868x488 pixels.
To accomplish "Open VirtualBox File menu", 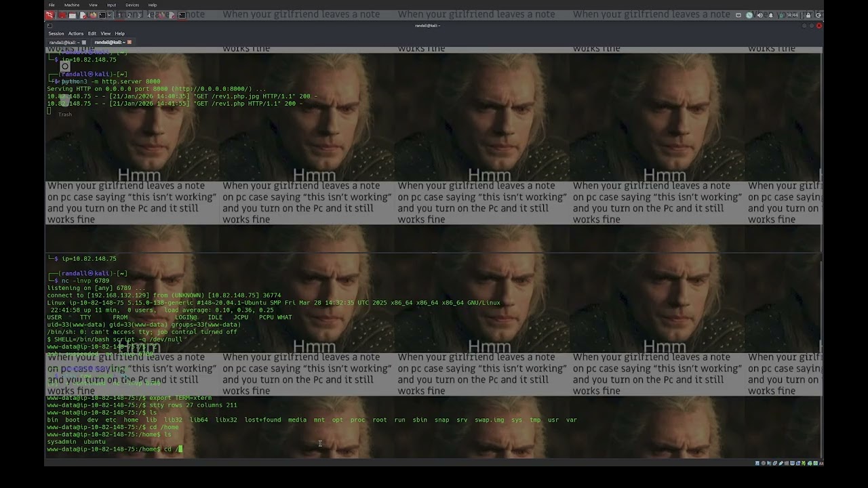I will click(x=52, y=5).
